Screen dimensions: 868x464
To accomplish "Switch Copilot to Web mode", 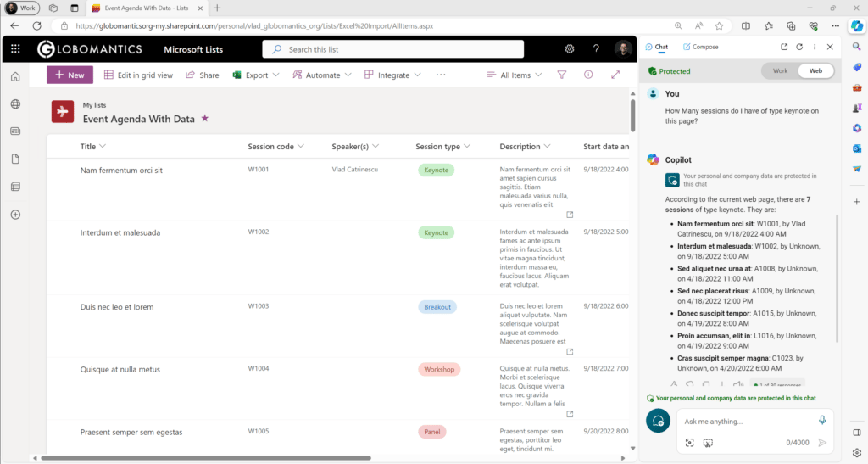I will click(x=816, y=71).
